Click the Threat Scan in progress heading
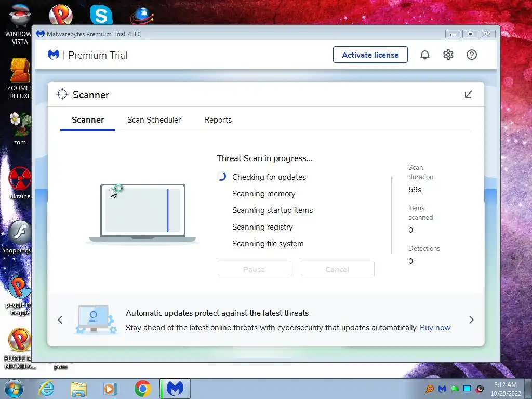The image size is (532, 399). (264, 158)
